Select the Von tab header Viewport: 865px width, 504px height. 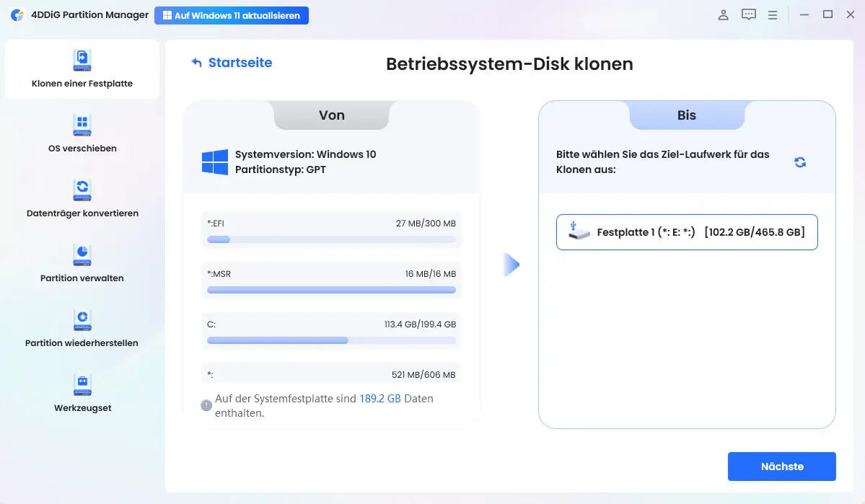(332, 115)
